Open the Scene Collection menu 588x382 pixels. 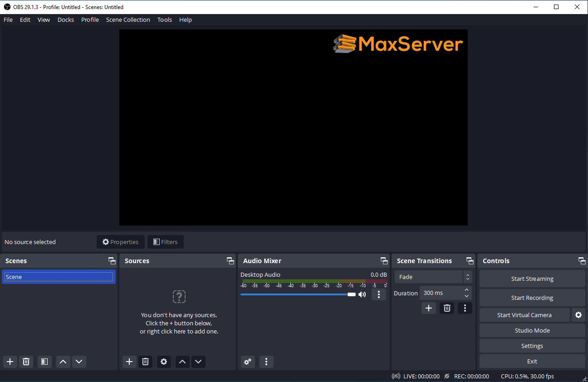(128, 20)
